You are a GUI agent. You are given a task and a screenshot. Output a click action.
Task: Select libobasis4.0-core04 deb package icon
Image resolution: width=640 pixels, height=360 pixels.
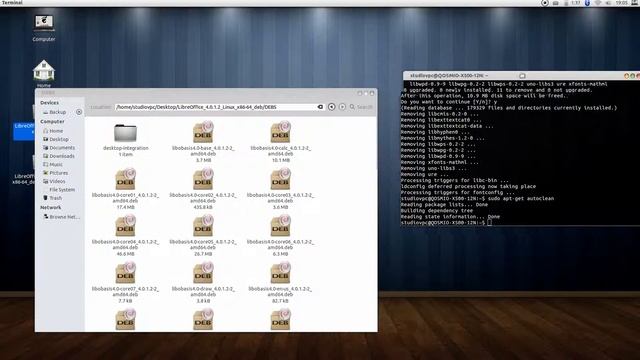[125, 226]
